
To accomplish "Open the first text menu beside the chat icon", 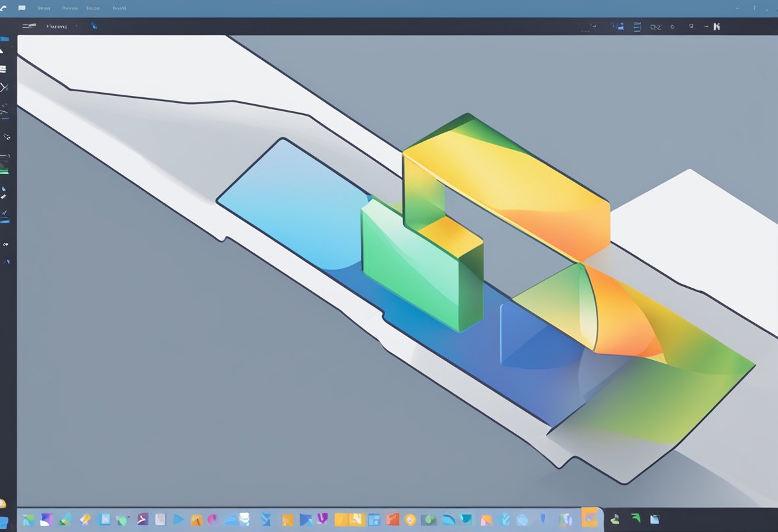I will pos(44,8).
